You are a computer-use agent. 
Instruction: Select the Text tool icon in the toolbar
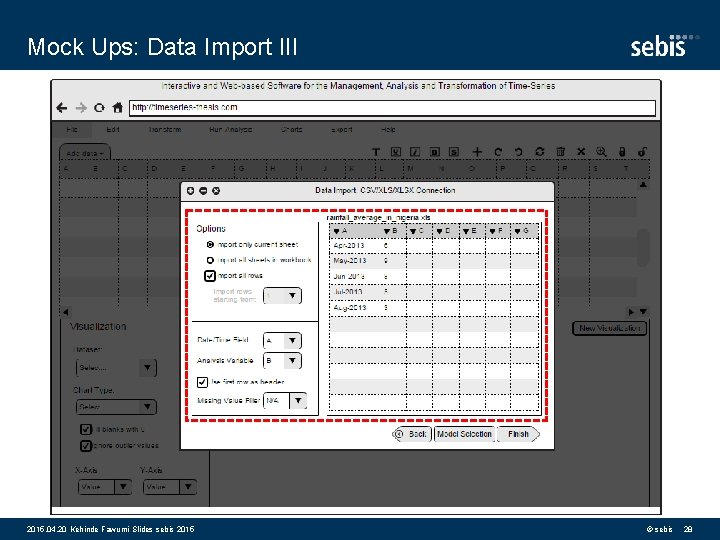(376, 152)
